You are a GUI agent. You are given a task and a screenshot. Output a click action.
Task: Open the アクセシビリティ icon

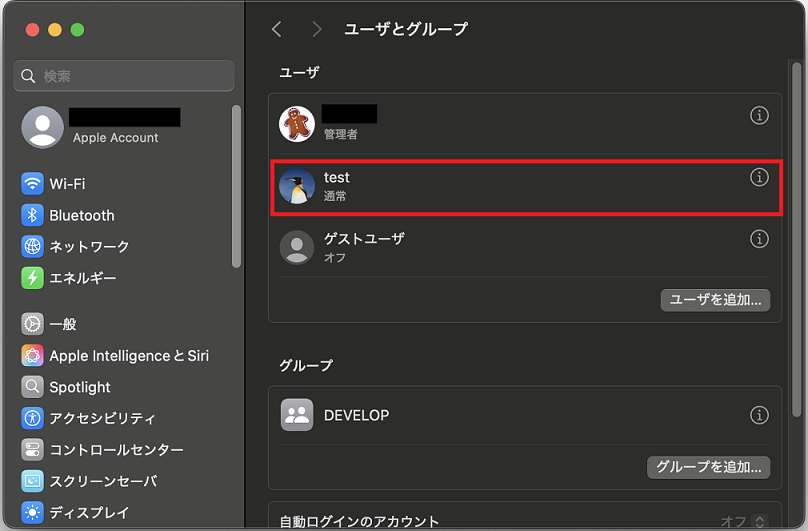[32, 418]
